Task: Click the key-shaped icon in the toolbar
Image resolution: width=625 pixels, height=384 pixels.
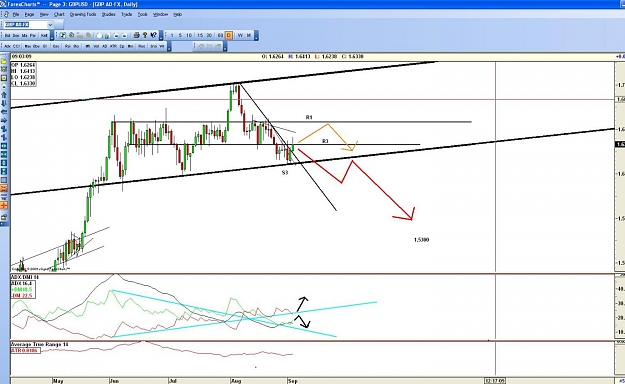Action: coord(145,35)
